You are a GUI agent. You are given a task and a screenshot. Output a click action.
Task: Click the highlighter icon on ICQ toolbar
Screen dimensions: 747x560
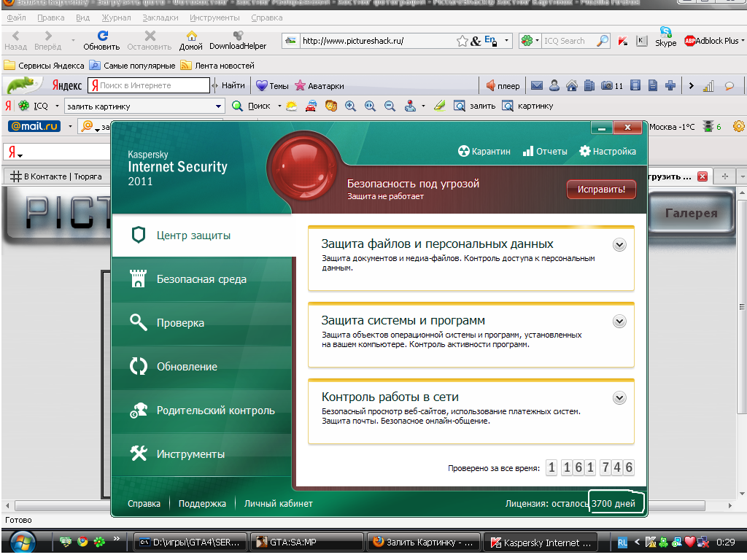[x=440, y=106]
